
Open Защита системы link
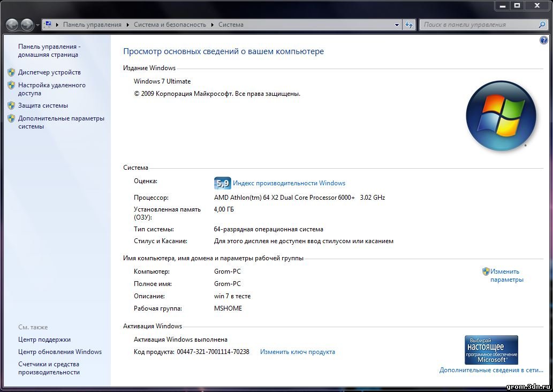43,105
